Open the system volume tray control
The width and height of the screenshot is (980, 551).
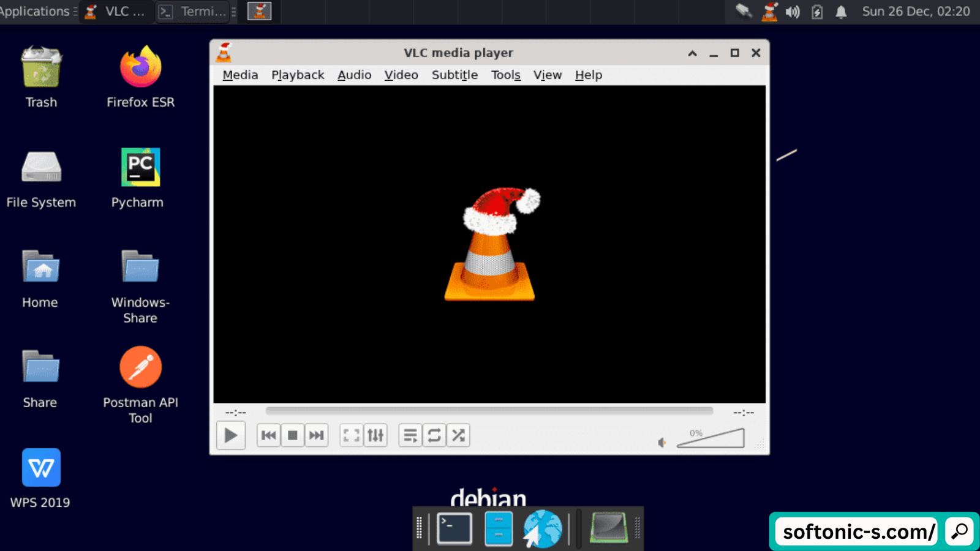793,12
